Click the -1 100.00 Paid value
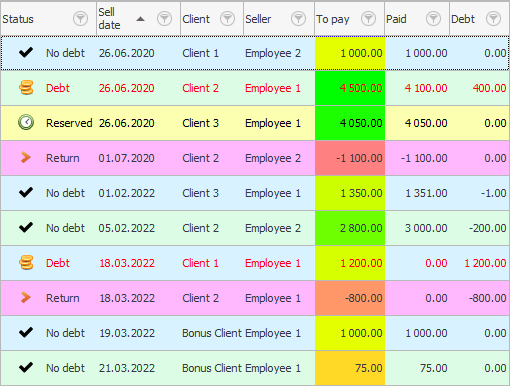The height and width of the screenshot is (386, 510). coord(424,158)
